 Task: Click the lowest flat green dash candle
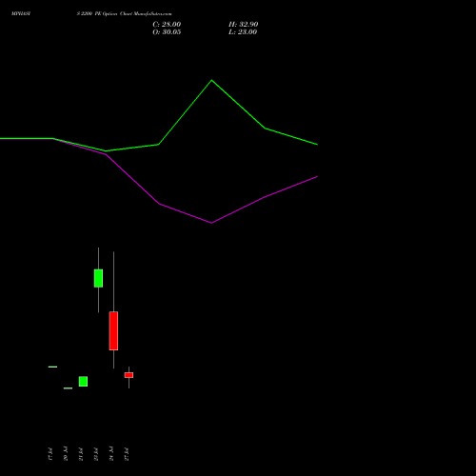point(68,388)
